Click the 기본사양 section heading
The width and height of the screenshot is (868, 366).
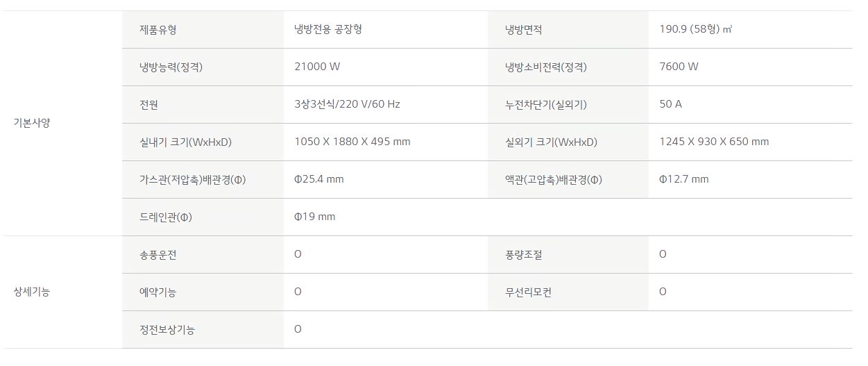click(32, 123)
